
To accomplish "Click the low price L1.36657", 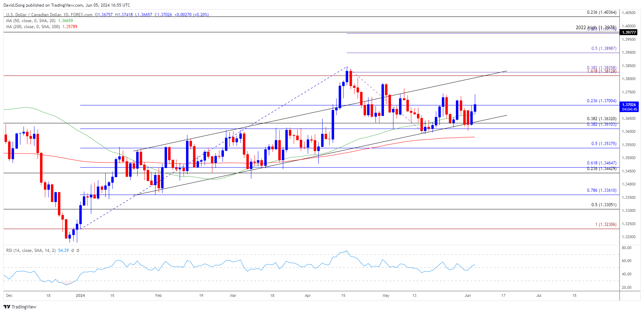I will (144, 15).
